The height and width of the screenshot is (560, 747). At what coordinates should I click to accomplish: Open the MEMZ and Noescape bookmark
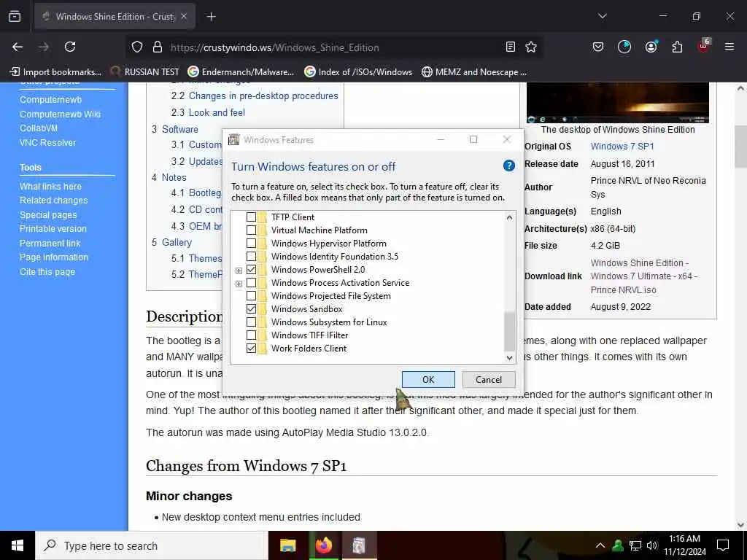[474, 72]
